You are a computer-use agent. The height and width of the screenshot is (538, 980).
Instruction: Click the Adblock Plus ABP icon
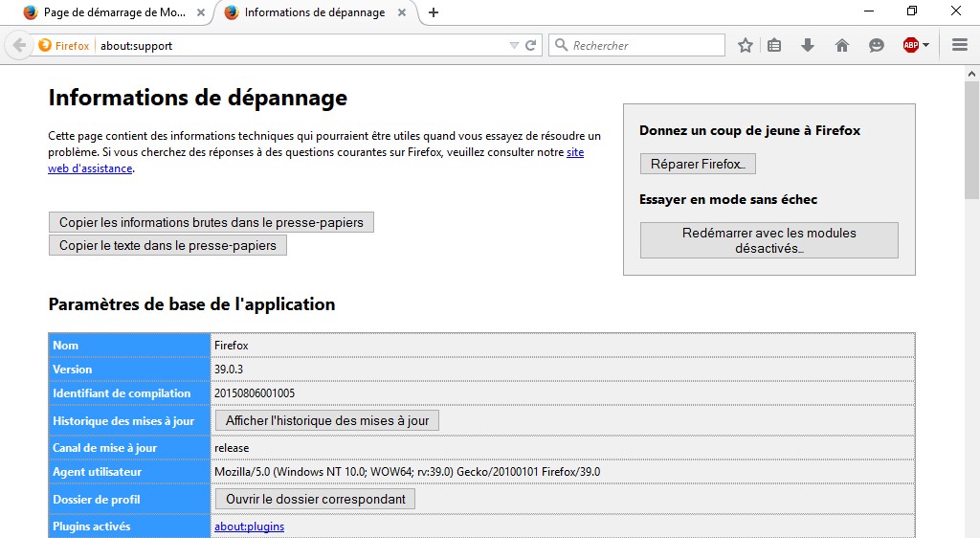pyautogui.click(x=910, y=45)
